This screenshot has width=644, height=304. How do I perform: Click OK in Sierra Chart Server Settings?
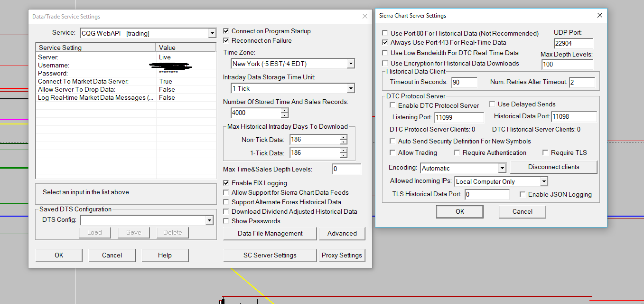pyautogui.click(x=460, y=211)
